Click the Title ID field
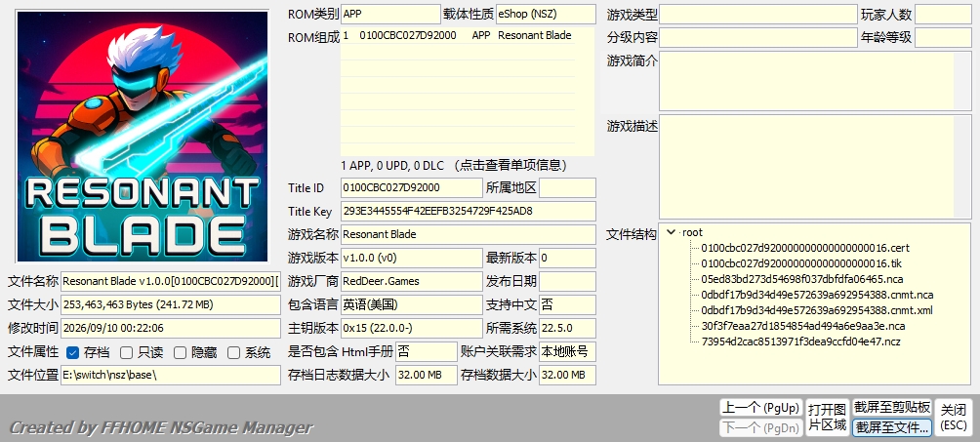 click(412, 187)
